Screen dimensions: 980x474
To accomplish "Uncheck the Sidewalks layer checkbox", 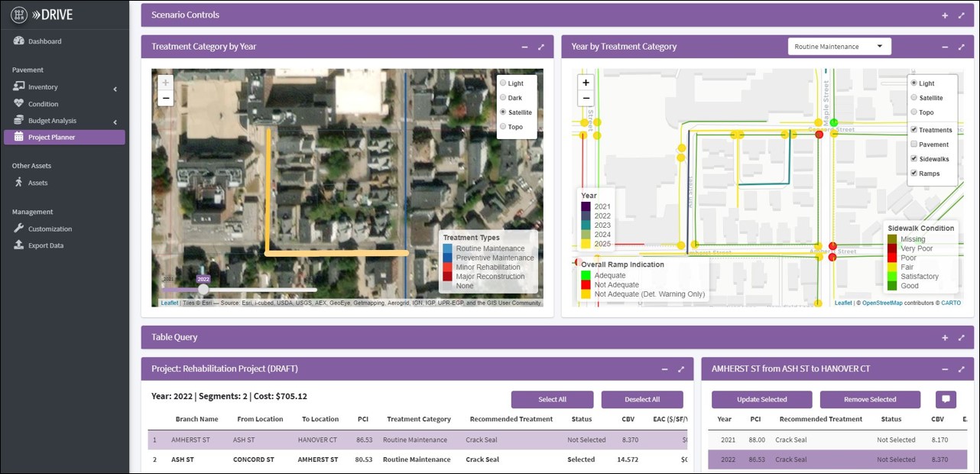I will pyautogui.click(x=914, y=159).
